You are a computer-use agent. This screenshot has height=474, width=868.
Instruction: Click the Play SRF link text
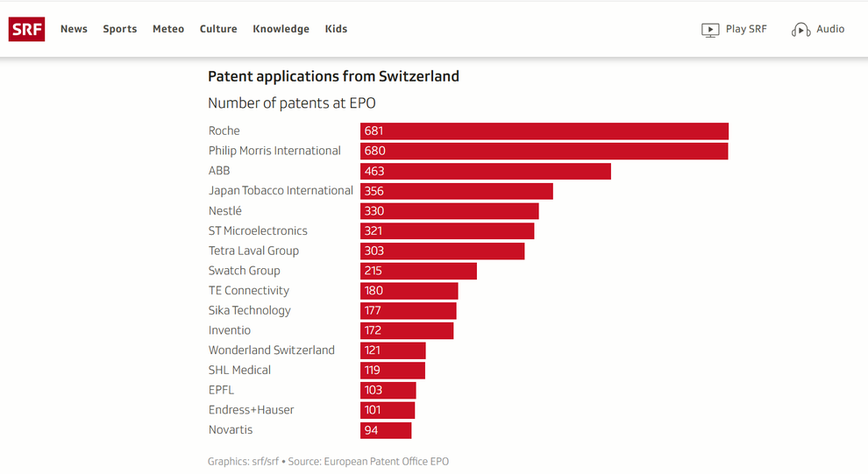click(x=746, y=29)
